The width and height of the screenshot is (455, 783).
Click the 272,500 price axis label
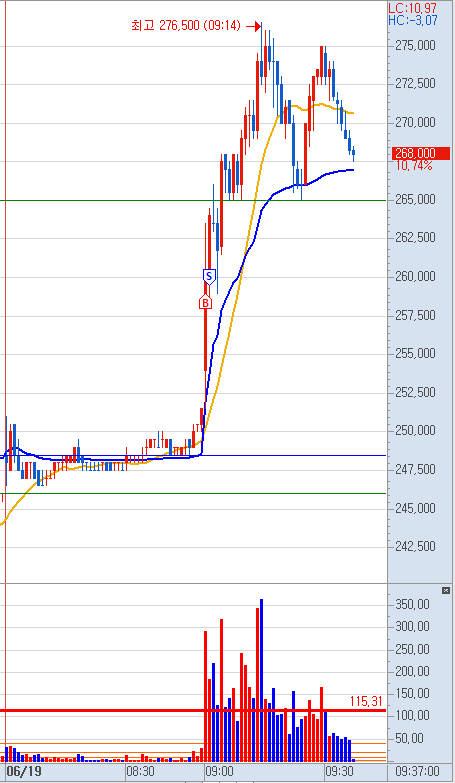coord(415,83)
